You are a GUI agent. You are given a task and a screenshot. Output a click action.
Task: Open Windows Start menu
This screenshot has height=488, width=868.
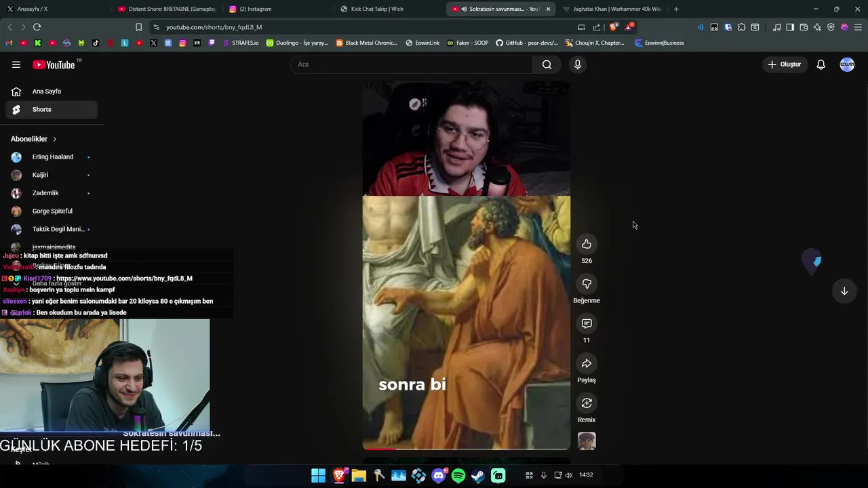pos(318,476)
